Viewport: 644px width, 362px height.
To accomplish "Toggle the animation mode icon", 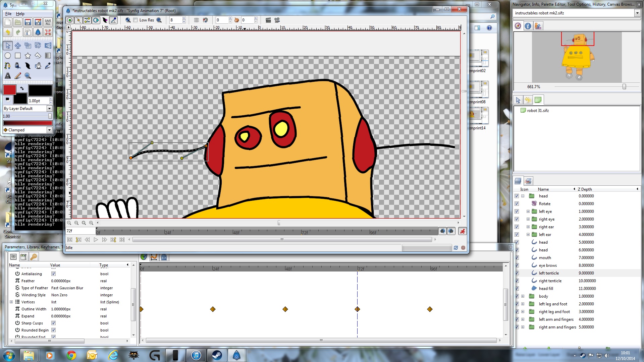I will click(x=463, y=231).
